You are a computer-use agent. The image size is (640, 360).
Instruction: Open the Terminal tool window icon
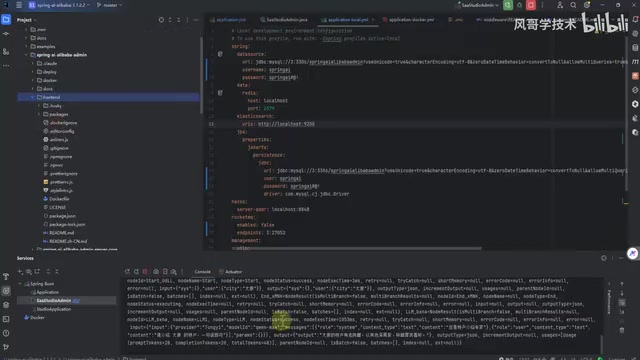(x=6, y=319)
